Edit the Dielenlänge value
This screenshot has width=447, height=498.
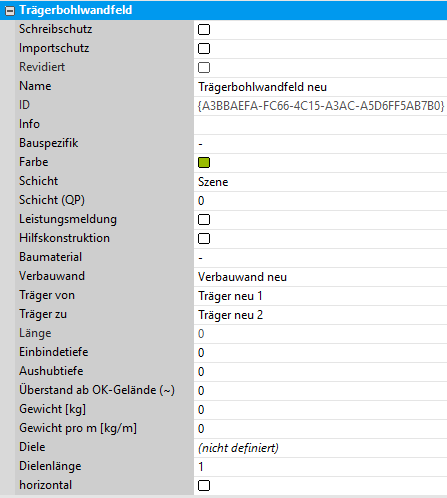pos(320,467)
